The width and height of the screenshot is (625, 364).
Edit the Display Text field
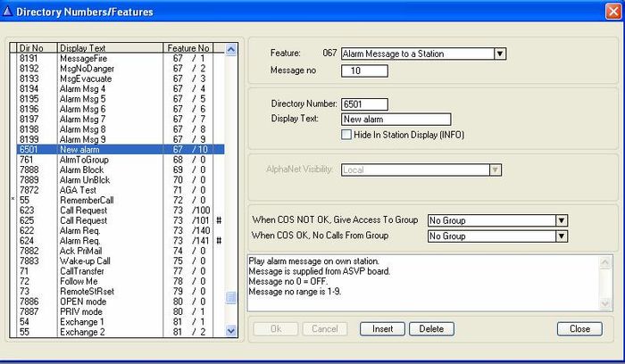[x=396, y=119]
